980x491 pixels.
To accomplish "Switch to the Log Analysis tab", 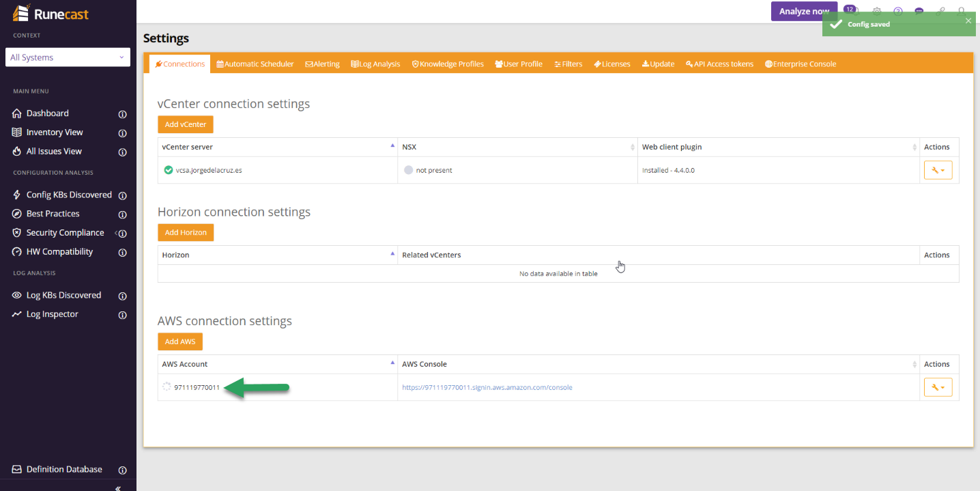I will click(x=376, y=64).
